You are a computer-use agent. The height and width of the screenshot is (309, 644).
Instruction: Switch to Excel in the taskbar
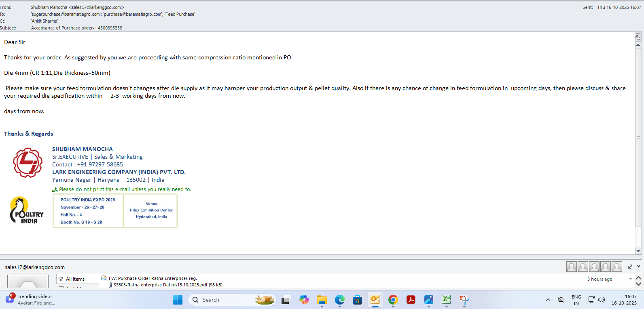pos(446,300)
